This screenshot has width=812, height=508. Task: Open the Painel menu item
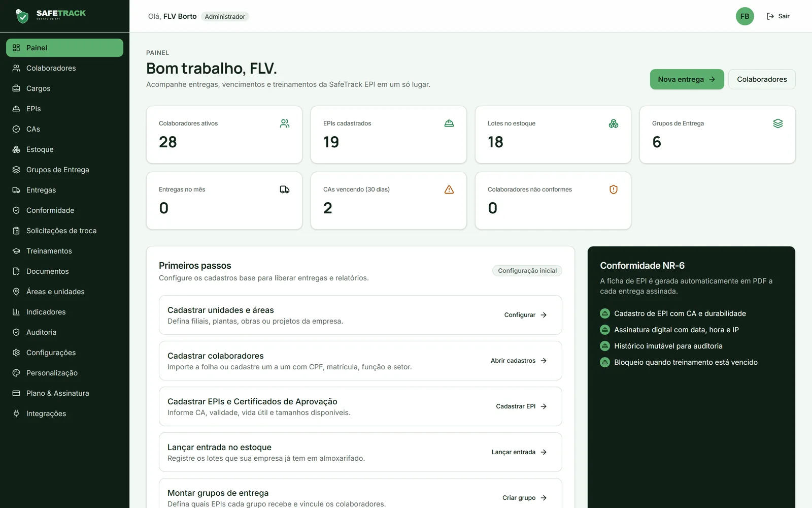point(64,48)
